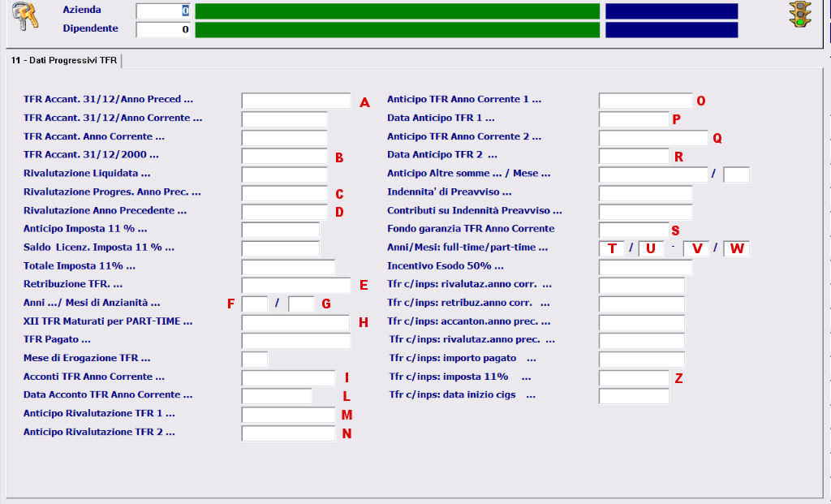Click the Data Anticipo TFR 2 field
Screen dimensions: 831x504
point(633,156)
